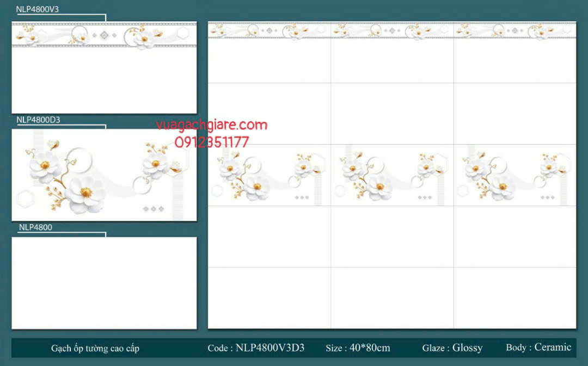Click the Body : Ceramic text

point(538,347)
